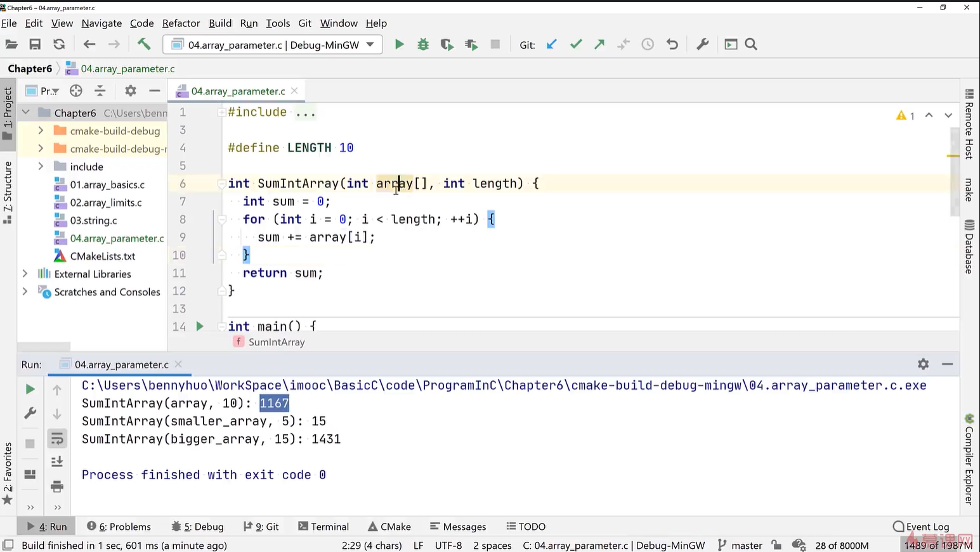Click print icon in Run panel

click(x=57, y=487)
